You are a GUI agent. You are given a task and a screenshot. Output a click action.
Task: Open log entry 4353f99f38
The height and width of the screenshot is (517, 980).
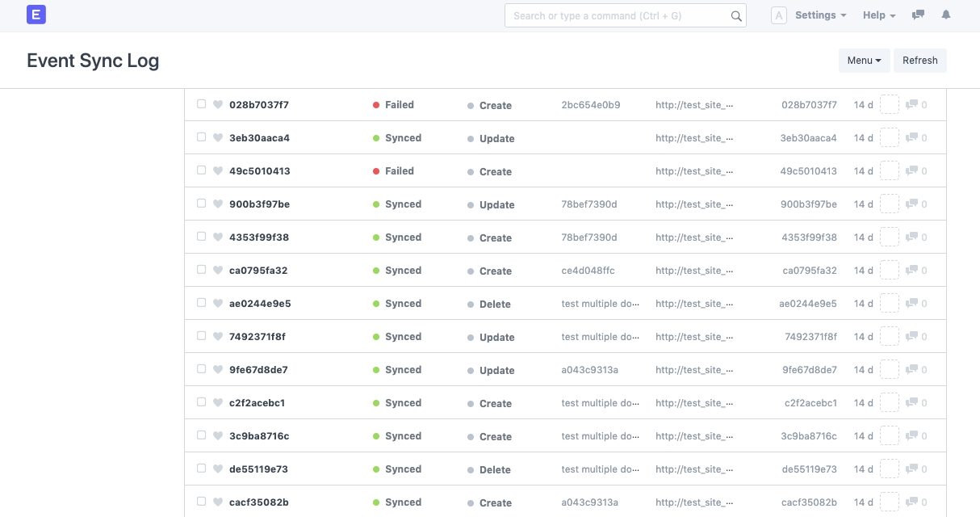(259, 237)
